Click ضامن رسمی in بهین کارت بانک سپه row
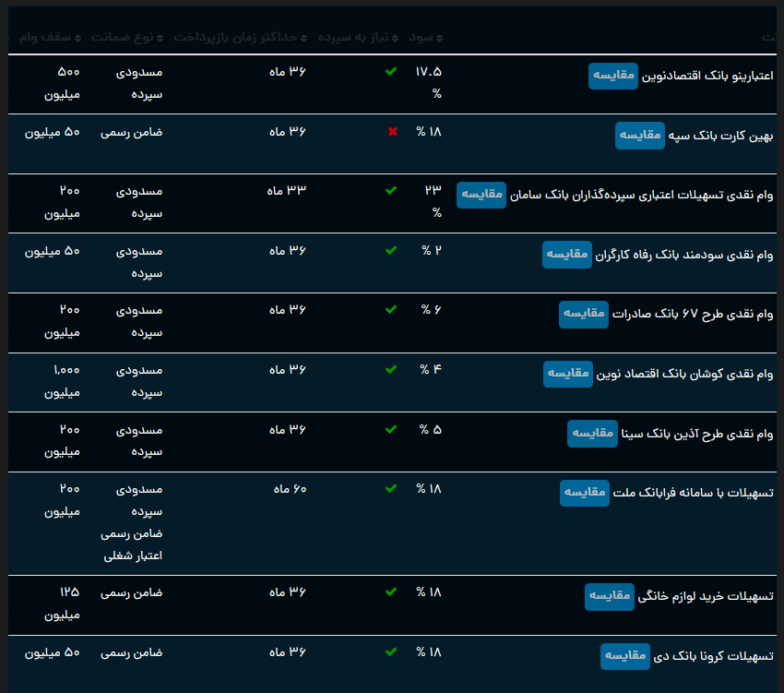The width and height of the screenshot is (784, 693). tap(132, 132)
